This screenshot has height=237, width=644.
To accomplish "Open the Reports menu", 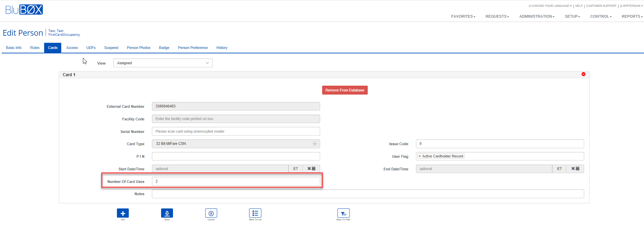I will (632, 16).
